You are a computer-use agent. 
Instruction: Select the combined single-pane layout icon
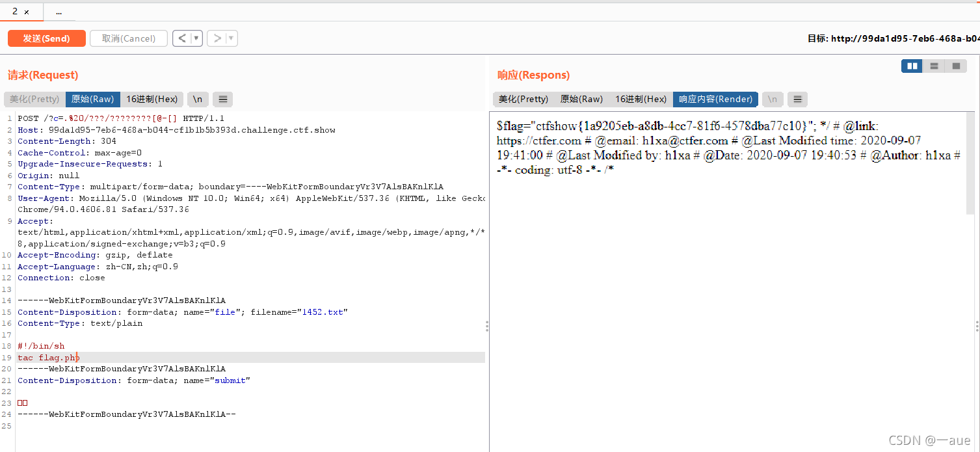tap(956, 66)
